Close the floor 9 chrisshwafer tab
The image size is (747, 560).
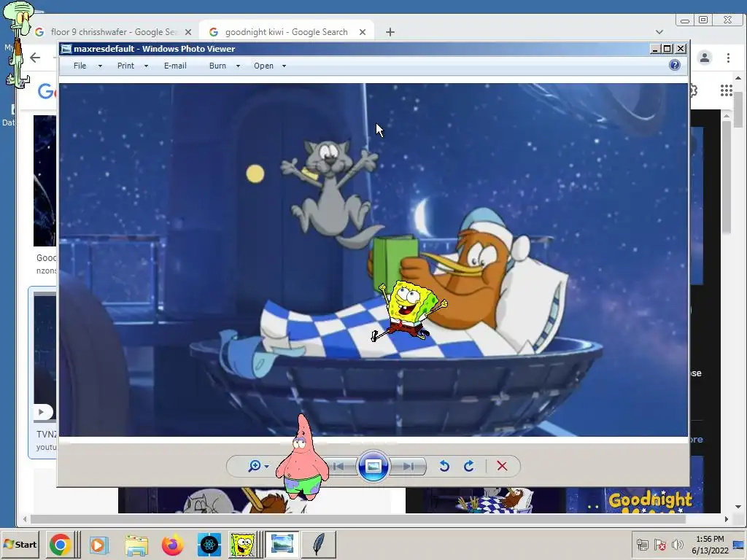click(x=188, y=32)
